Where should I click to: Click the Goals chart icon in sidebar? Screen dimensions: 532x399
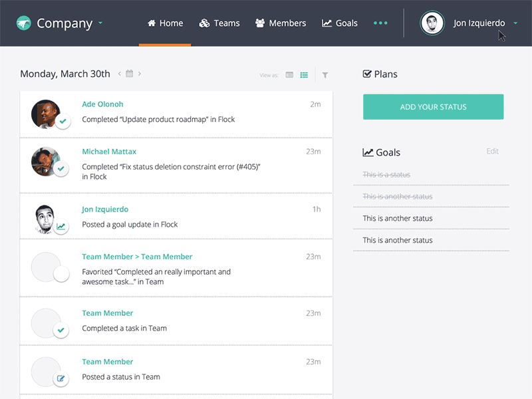click(367, 152)
